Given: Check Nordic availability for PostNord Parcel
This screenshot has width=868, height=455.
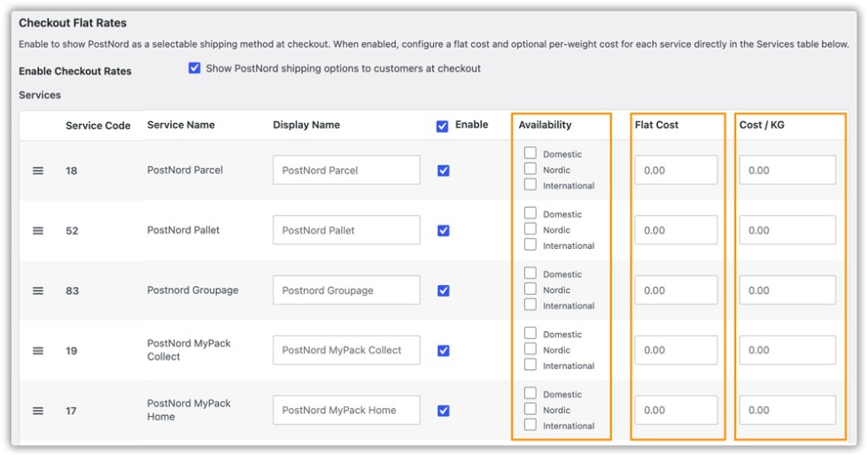Looking at the screenshot, I should tap(531, 168).
